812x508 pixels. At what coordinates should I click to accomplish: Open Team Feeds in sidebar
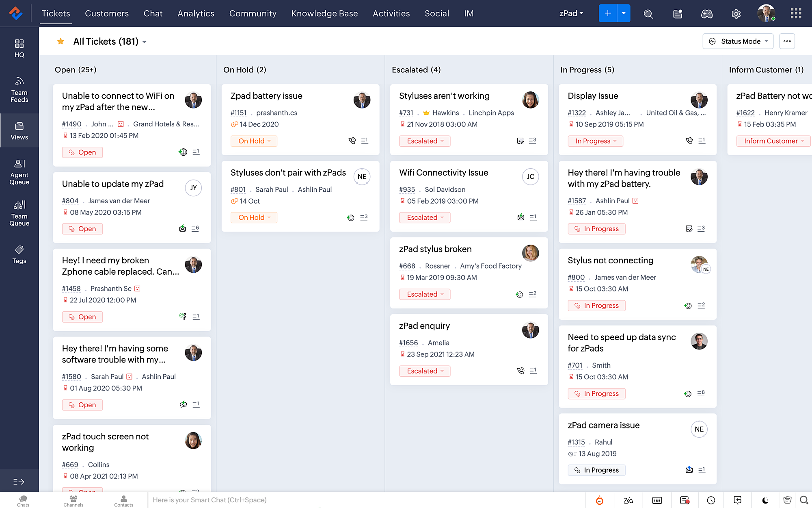(x=19, y=89)
